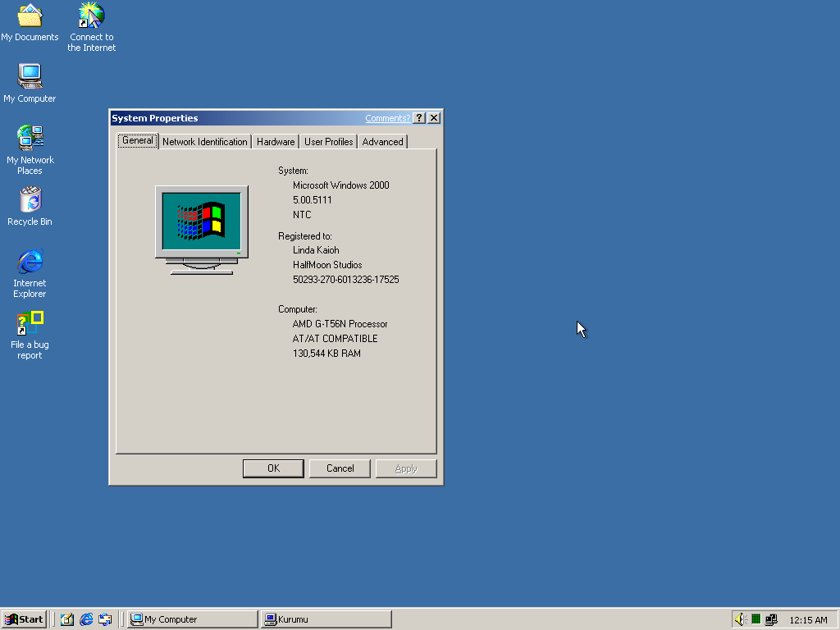The width and height of the screenshot is (840, 630).
Task: Click the NTC text under System
Action: coord(302,215)
